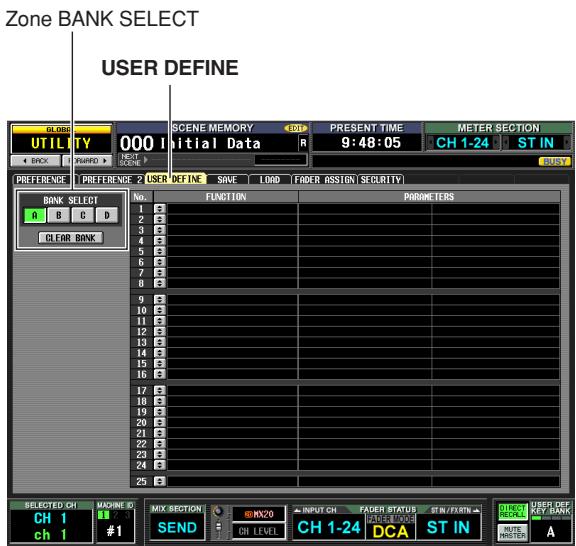Switch to the SAVE tab

click(x=227, y=180)
